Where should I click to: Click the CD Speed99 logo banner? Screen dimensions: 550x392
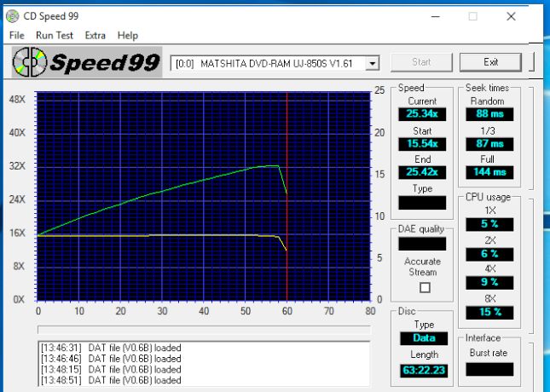tap(87, 62)
